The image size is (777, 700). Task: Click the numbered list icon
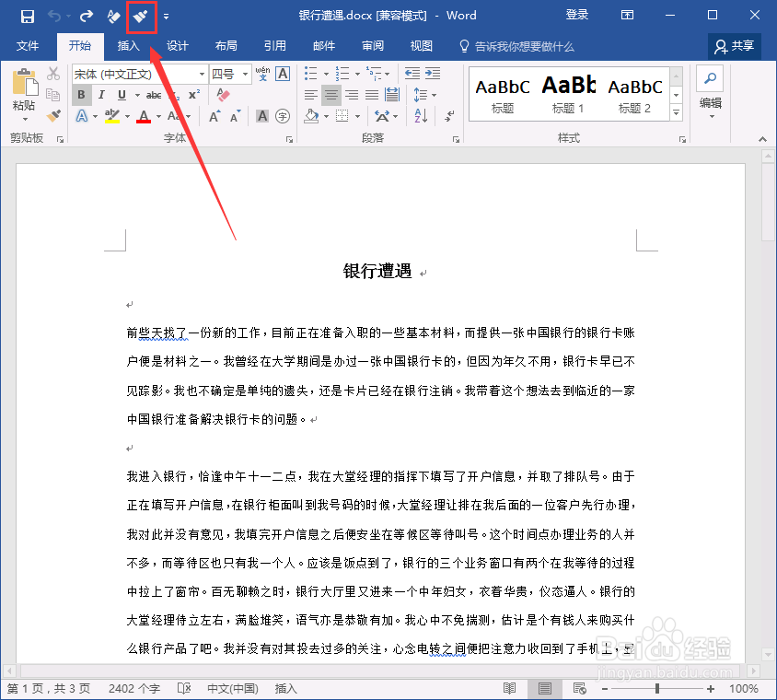[342, 74]
